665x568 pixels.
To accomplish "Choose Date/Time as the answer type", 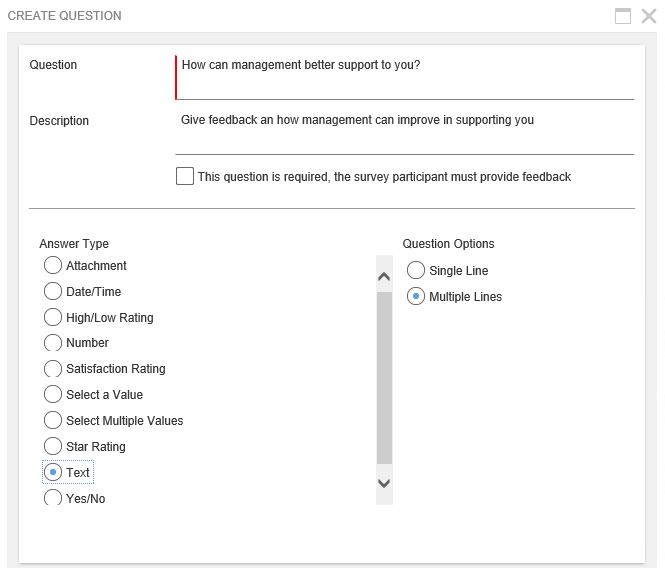I will tap(53, 292).
